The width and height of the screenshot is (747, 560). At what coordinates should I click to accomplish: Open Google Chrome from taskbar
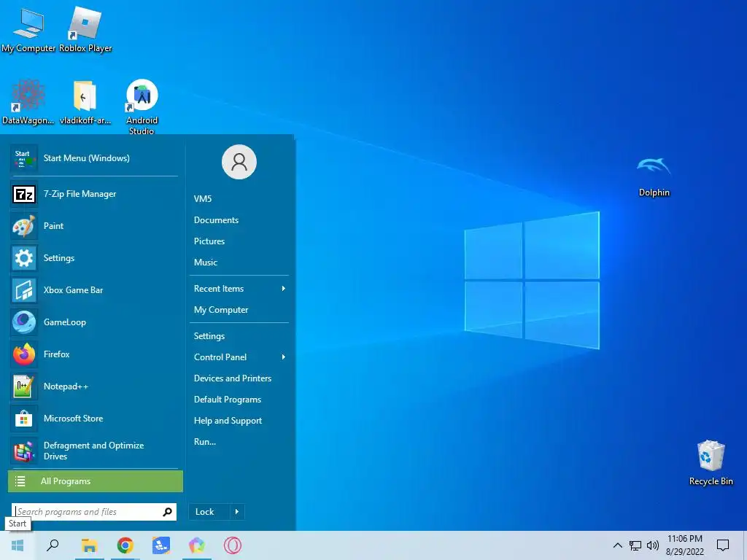[x=125, y=545]
